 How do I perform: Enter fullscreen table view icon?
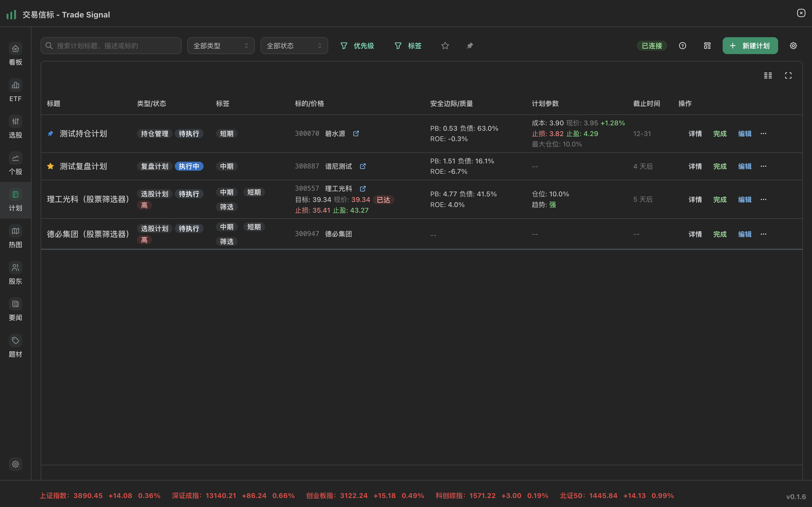coord(788,75)
